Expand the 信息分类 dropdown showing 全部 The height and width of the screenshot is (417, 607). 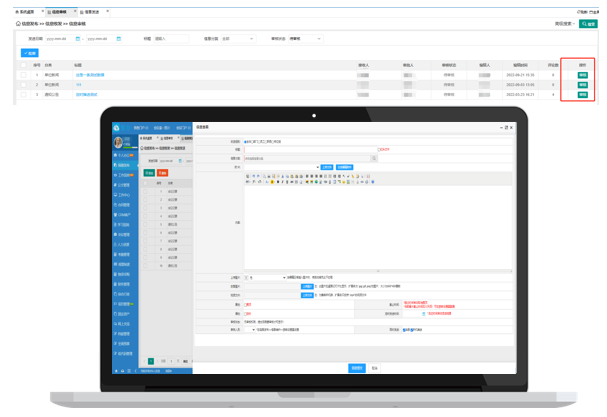(x=237, y=39)
